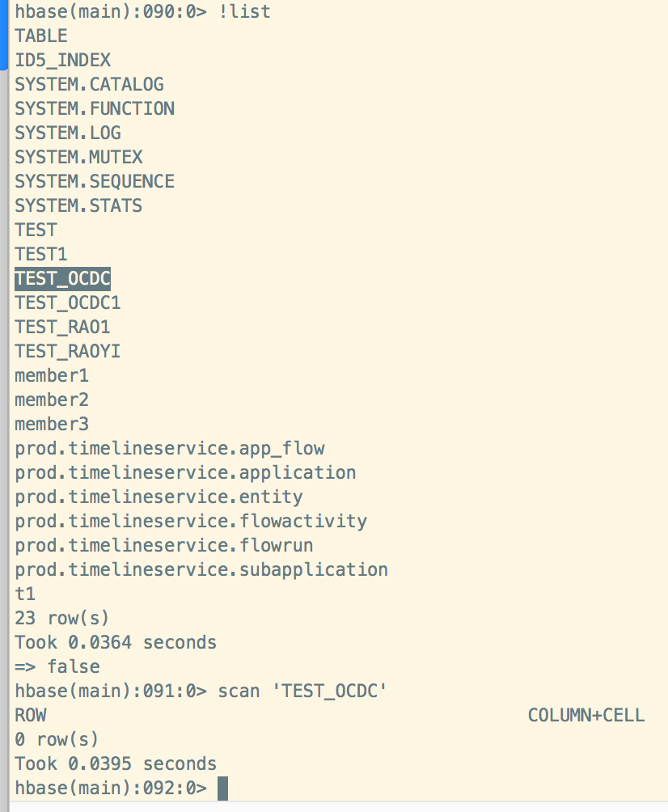Click prod.timelineservice.flowactivity line
Viewport: 668px width, 812px height.
pos(191,521)
